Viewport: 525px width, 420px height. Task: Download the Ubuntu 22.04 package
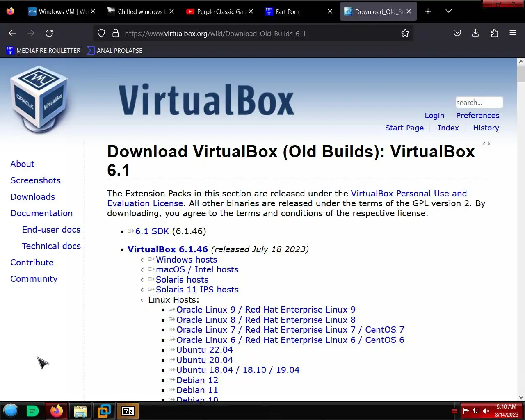204,350
